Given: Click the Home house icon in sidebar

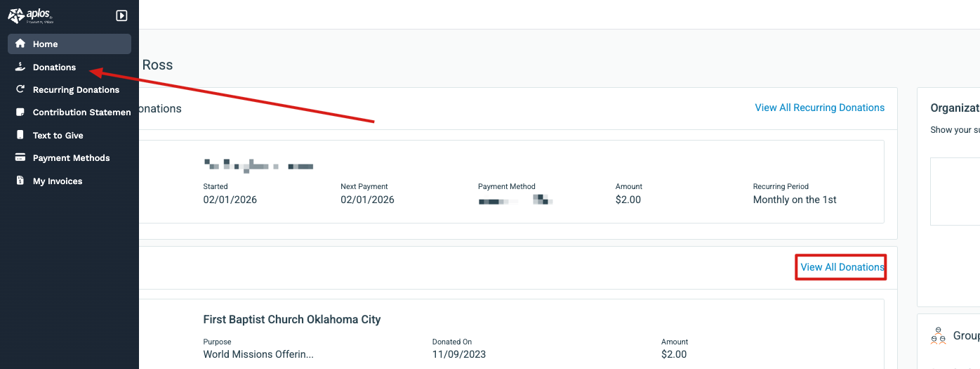Looking at the screenshot, I should click(20, 44).
